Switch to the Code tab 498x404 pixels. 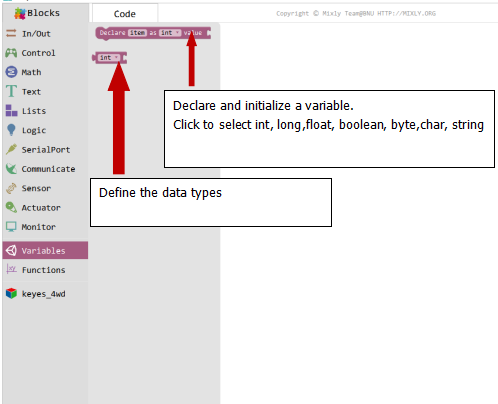tap(125, 14)
